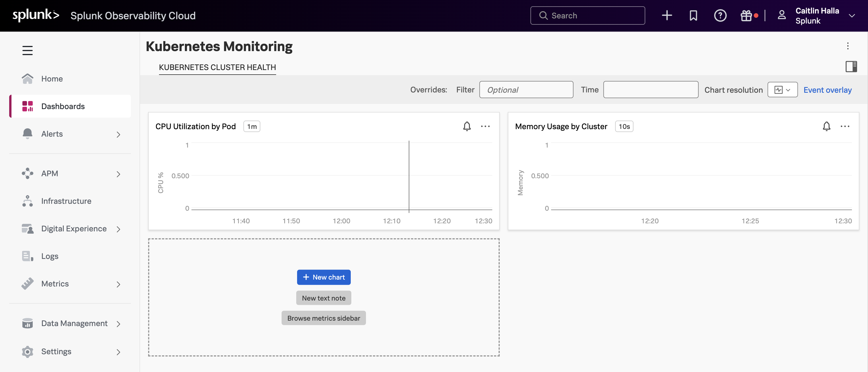Expand the Settings submenu chevron
This screenshot has height=372, width=868.
pyautogui.click(x=118, y=352)
